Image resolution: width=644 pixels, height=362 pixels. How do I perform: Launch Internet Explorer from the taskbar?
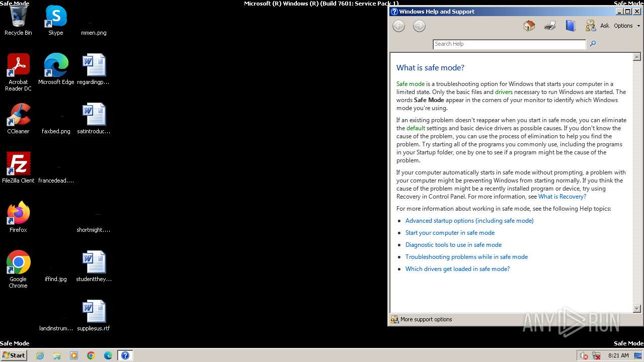[x=40, y=355]
